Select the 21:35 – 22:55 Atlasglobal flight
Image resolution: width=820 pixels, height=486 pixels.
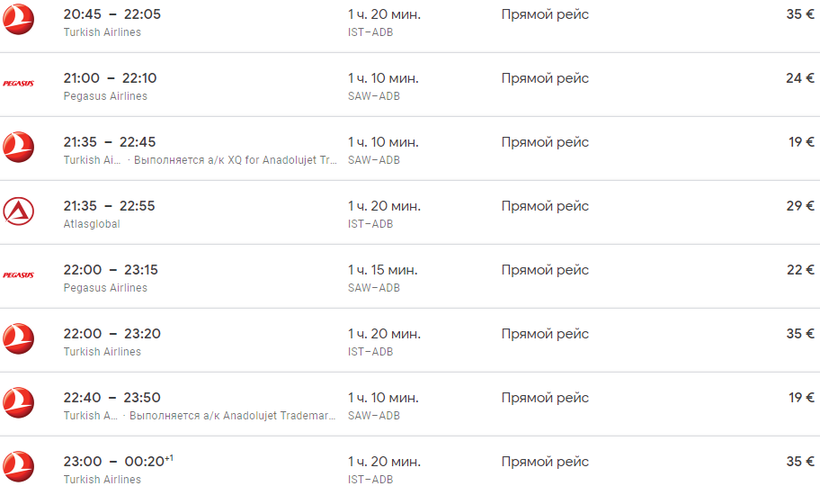pyautogui.click(x=110, y=206)
